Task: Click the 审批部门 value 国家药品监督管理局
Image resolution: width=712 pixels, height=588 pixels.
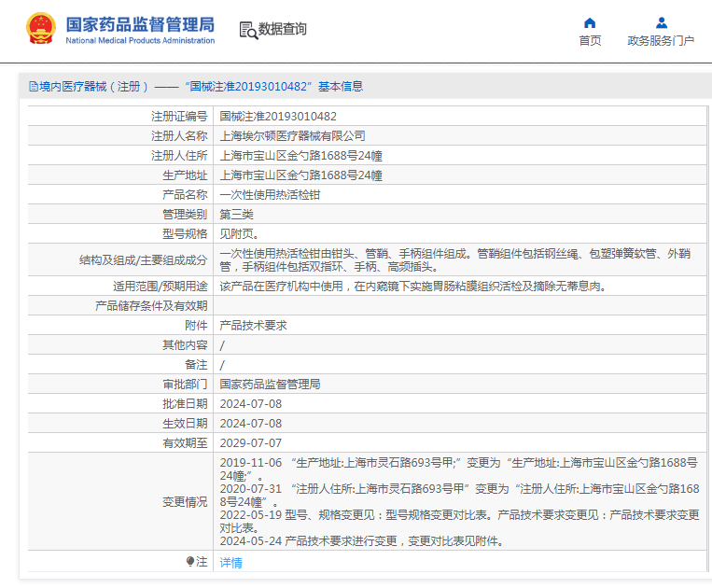Action: tap(270, 385)
